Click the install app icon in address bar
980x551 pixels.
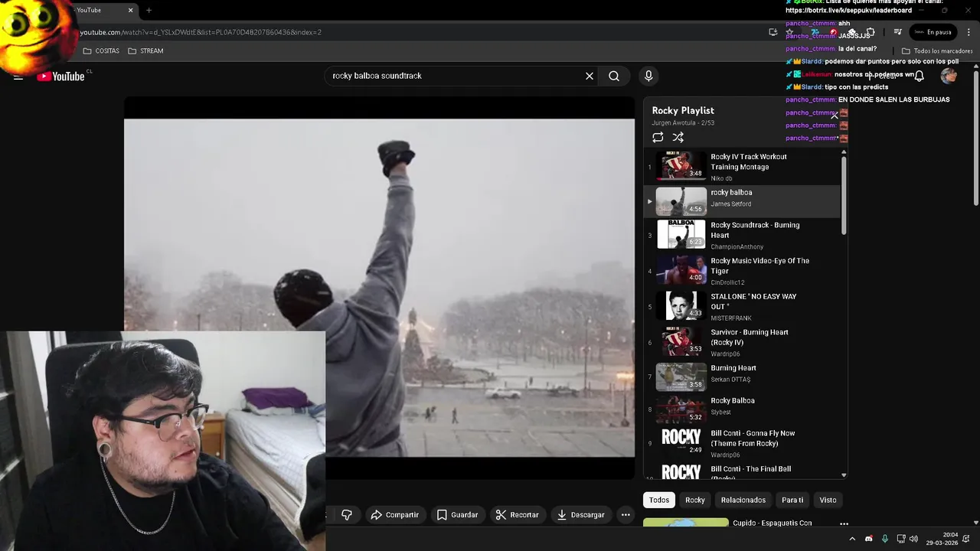point(773,32)
